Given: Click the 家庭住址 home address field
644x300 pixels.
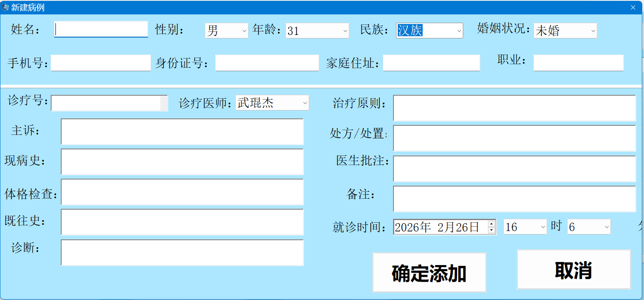Looking at the screenshot, I should (x=431, y=63).
